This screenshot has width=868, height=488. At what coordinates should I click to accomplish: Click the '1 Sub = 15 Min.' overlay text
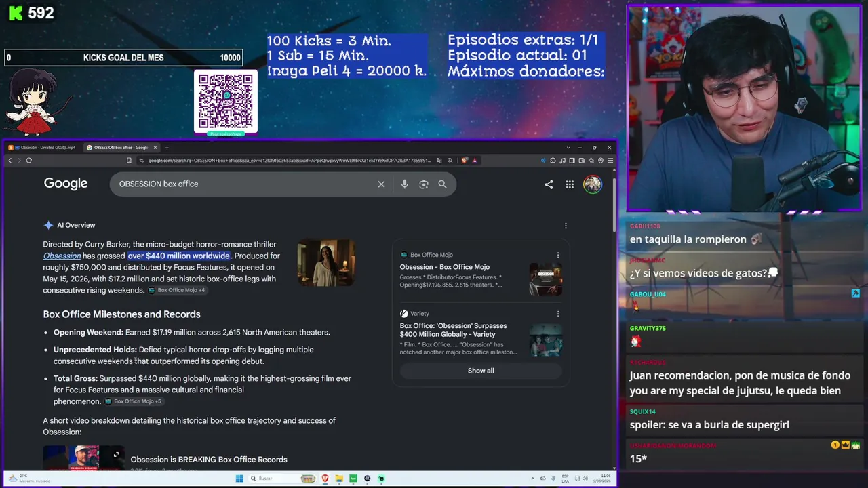click(318, 56)
